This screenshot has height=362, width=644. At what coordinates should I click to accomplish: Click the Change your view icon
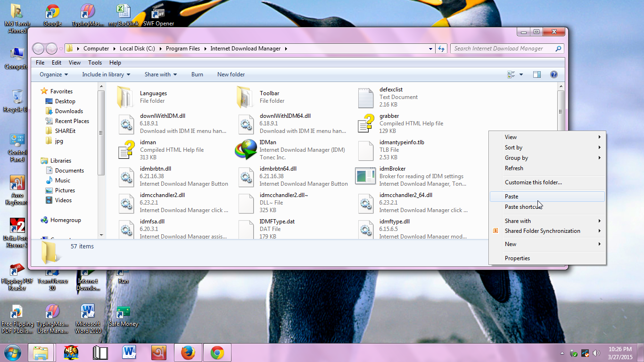(x=511, y=74)
